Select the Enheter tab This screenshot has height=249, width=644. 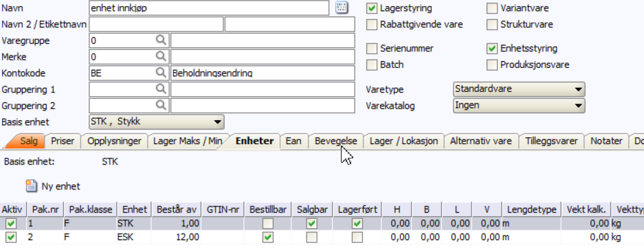pos(254,141)
